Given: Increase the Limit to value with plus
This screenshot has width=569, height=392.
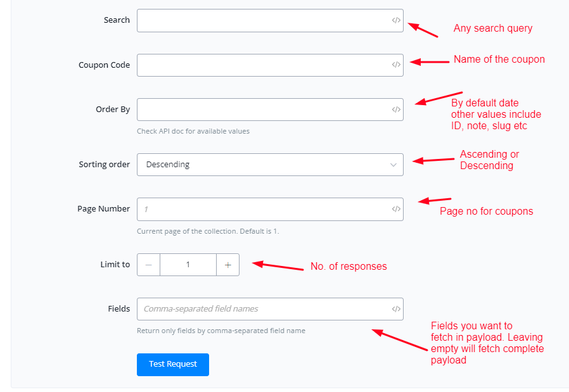Looking at the screenshot, I should coord(227,265).
